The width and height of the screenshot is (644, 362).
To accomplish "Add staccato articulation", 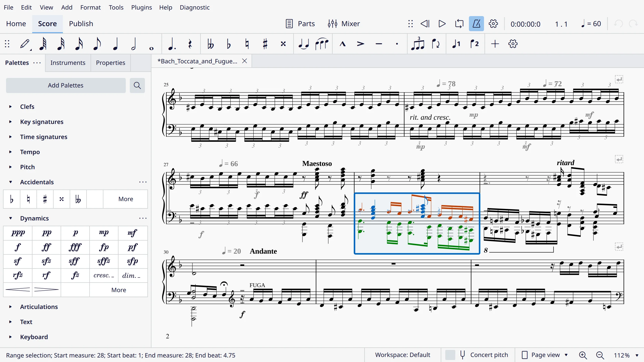I will coord(397,44).
